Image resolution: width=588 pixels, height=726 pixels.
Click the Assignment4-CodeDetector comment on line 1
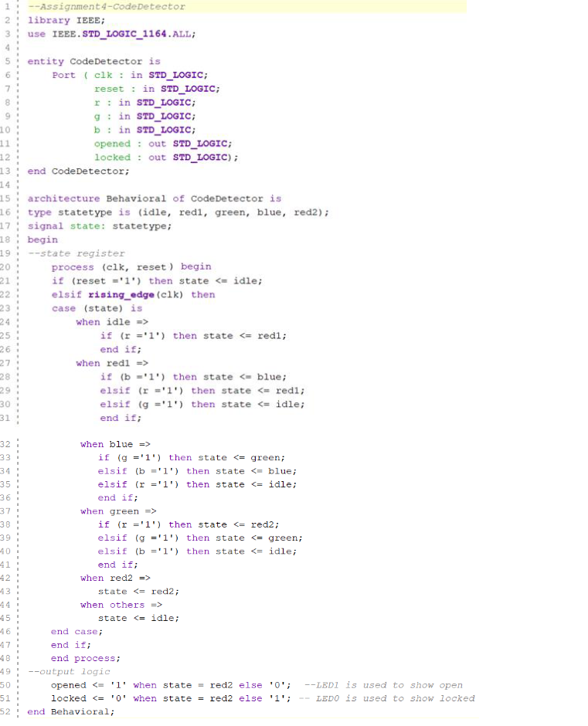pyautogui.click(x=107, y=6)
